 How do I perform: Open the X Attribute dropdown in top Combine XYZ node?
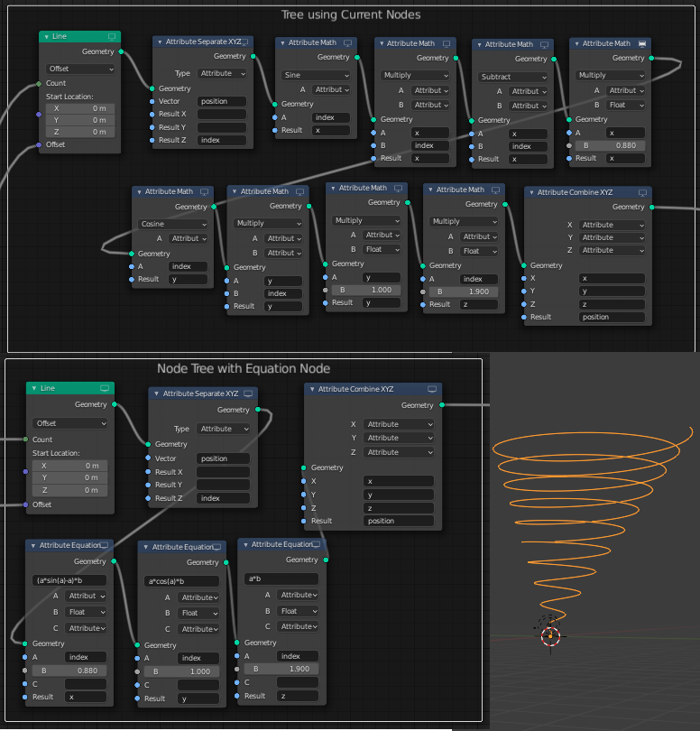pos(612,226)
